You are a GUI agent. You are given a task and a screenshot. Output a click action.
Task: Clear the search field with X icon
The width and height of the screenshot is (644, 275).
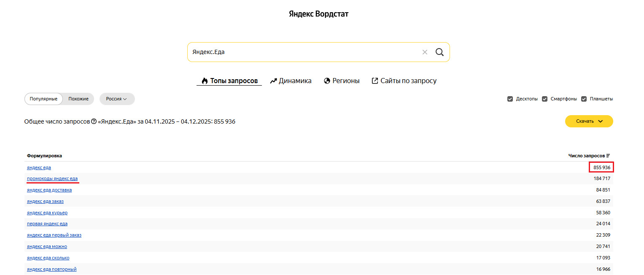425,52
